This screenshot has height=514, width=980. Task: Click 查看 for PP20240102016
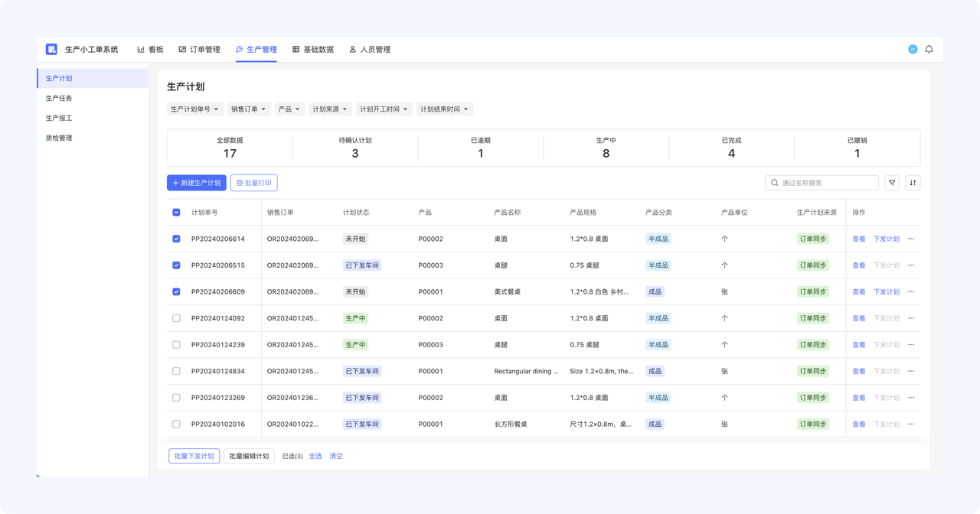tap(859, 424)
